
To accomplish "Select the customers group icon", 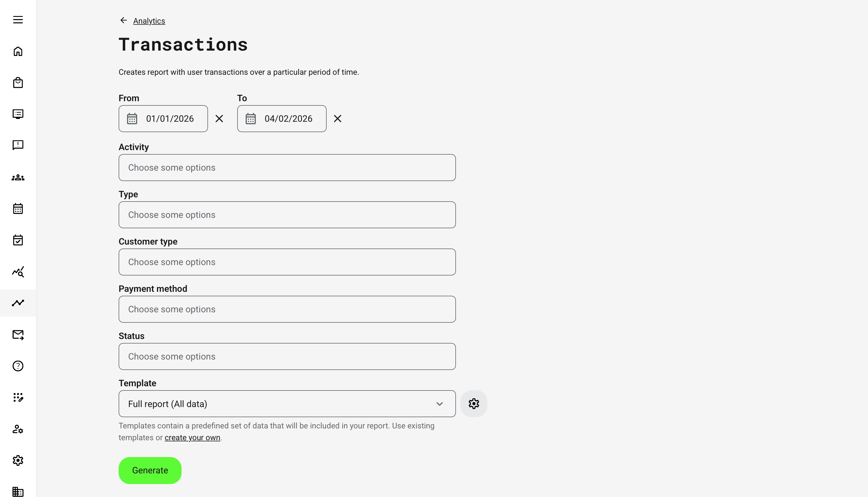I will pyautogui.click(x=18, y=177).
